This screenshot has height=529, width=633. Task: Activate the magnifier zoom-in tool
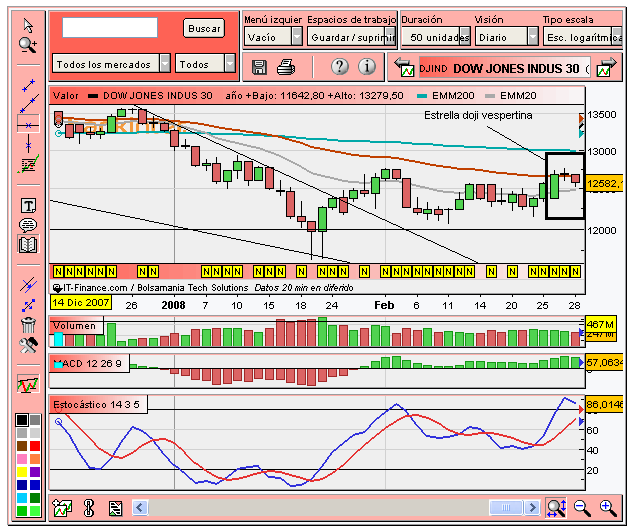point(28,45)
